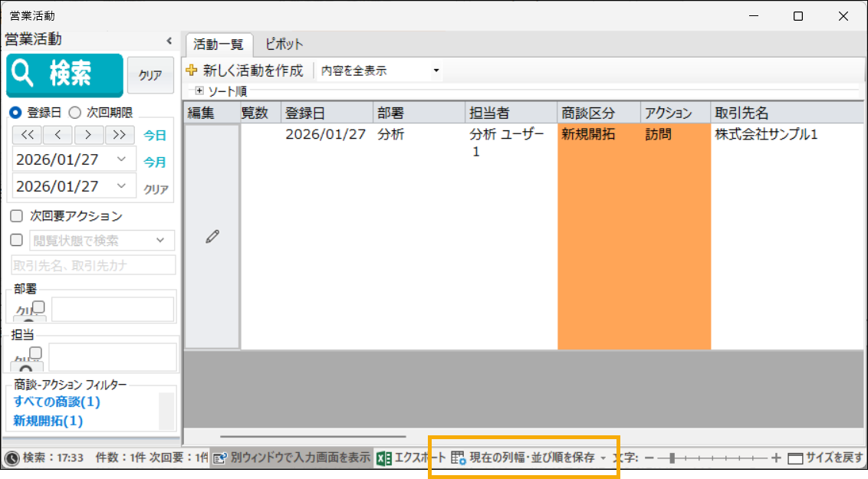Click the 今日 link

pos(154,136)
